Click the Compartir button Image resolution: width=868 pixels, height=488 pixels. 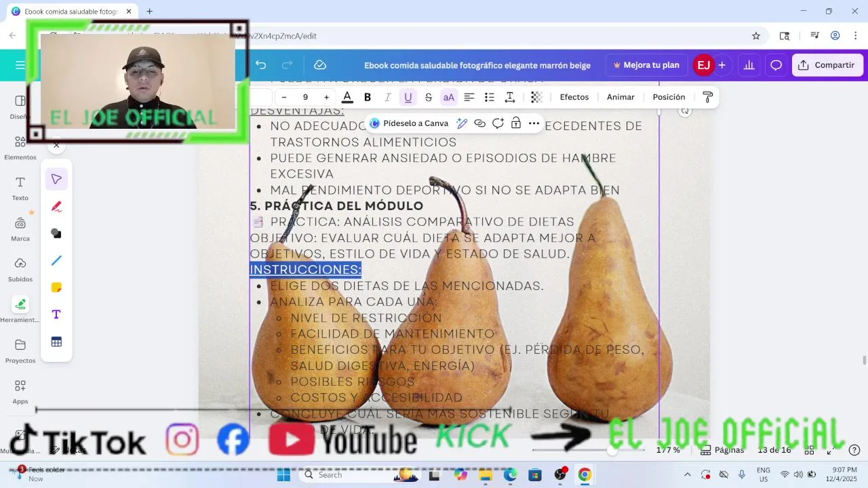pos(827,65)
